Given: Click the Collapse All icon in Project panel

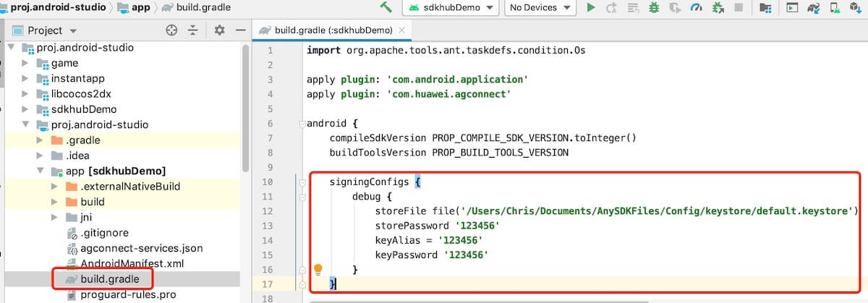Looking at the screenshot, I should point(192,30).
